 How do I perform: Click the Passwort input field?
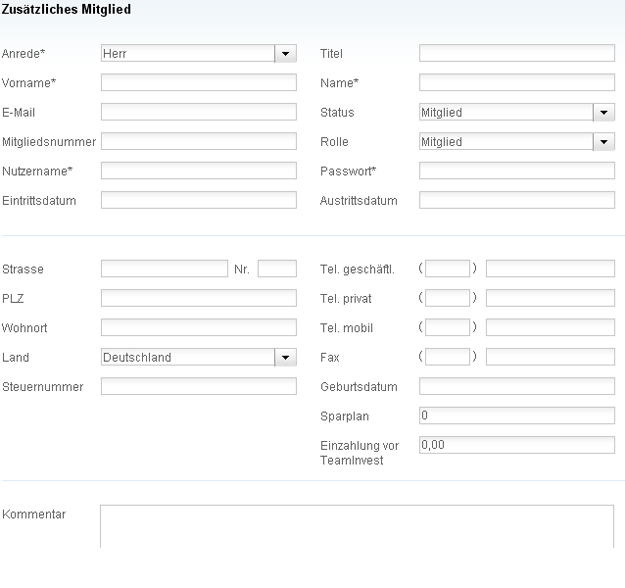517,171
